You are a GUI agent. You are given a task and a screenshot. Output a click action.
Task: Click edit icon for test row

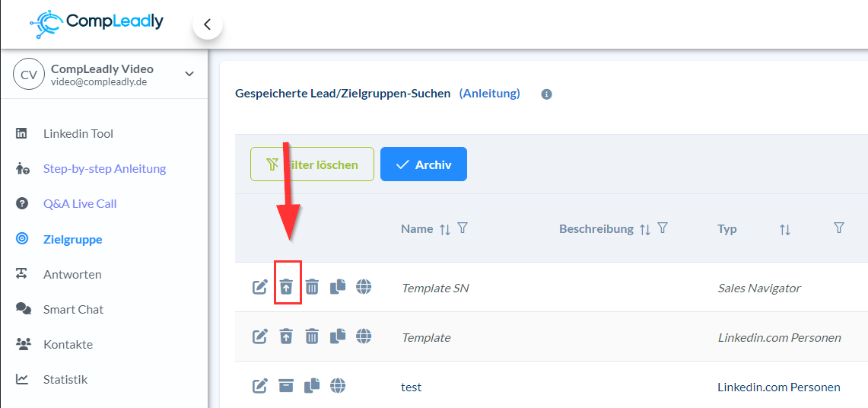pyautogui.click(x=260, y=386)
